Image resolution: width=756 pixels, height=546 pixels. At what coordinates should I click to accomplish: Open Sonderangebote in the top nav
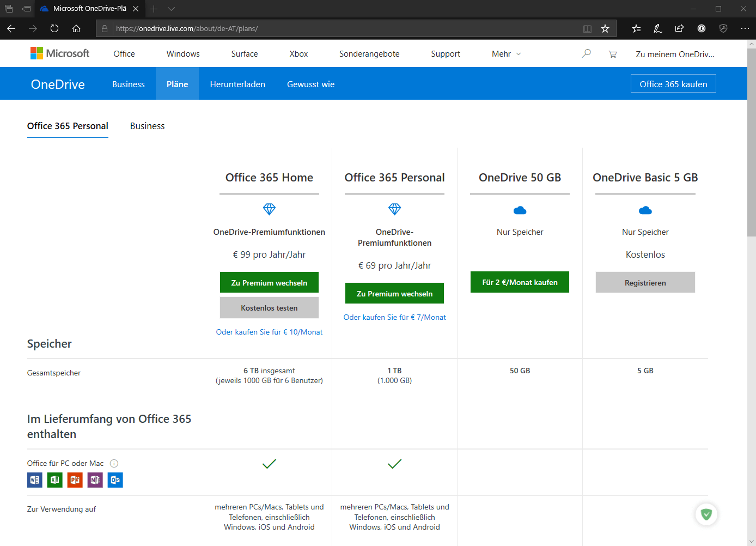[369, 54]
